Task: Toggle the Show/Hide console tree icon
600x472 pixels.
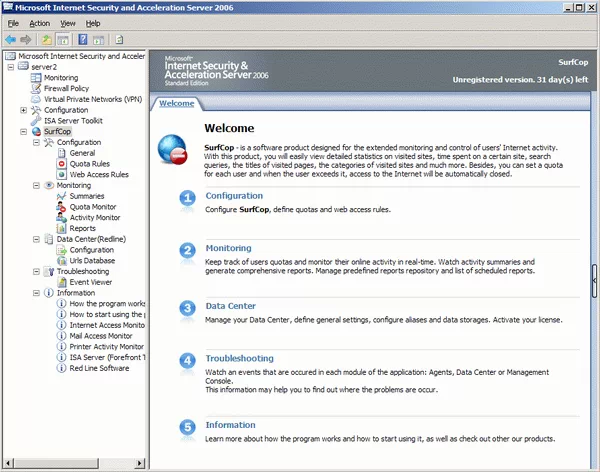Action: click(63, 39)
